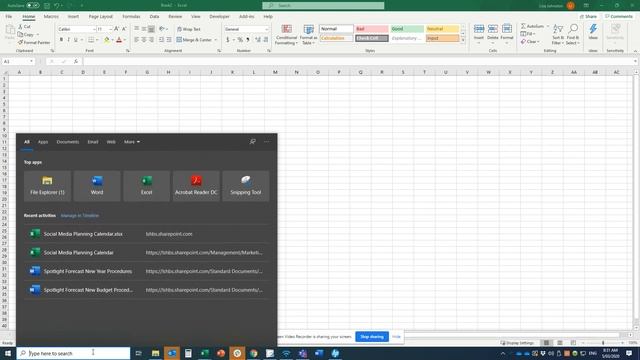Open the Formulas ribbon tab
The height and width of the screenshot is (360, 640).
point(131,17)
